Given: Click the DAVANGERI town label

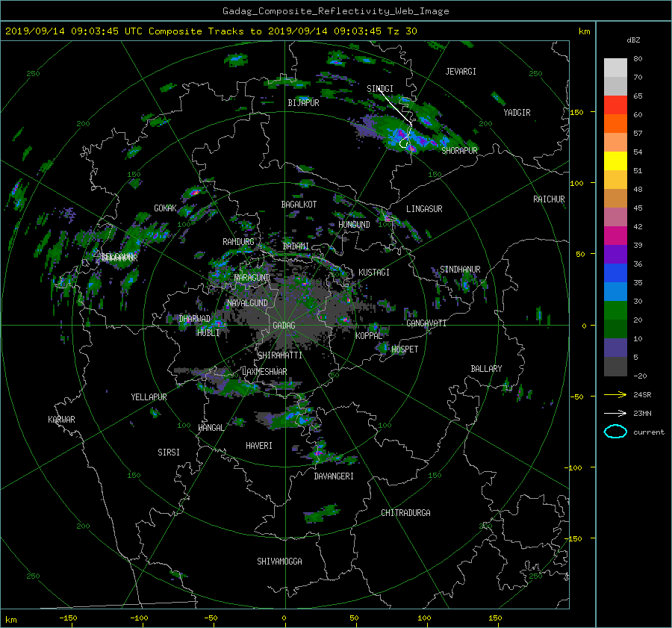Looking at the screenshot, I should click(x=334, y=476).
